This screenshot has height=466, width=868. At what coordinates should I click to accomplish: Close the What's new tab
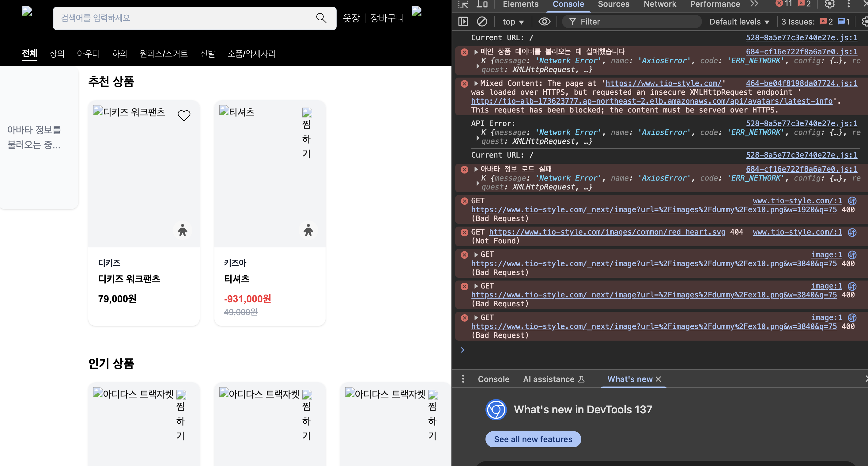(659, 379)
